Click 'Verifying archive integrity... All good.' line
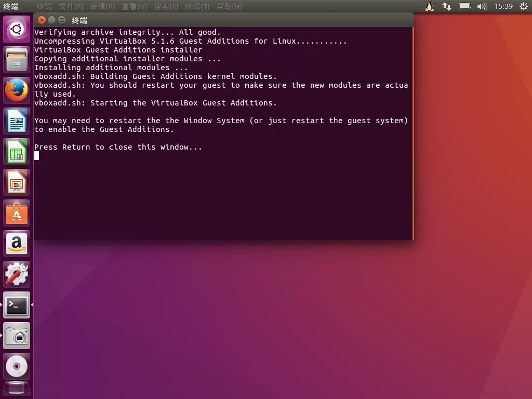The image size is (532, 399). point(127,32)
